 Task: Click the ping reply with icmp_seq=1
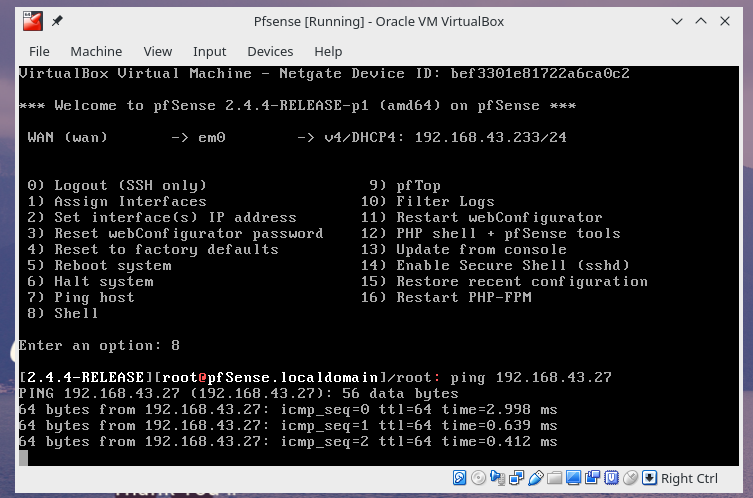coord(288,425)
